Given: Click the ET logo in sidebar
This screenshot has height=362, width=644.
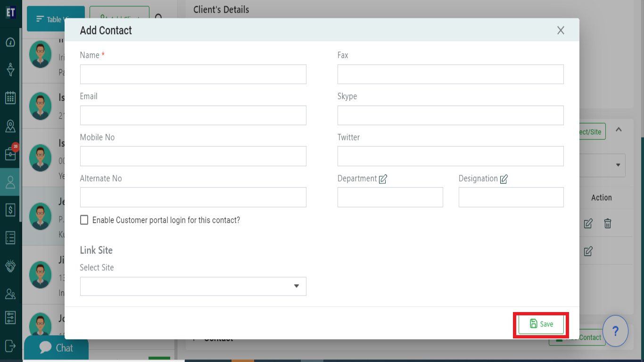Looking at the screenshot, I should pyautogui.click(x=10, y=12).
